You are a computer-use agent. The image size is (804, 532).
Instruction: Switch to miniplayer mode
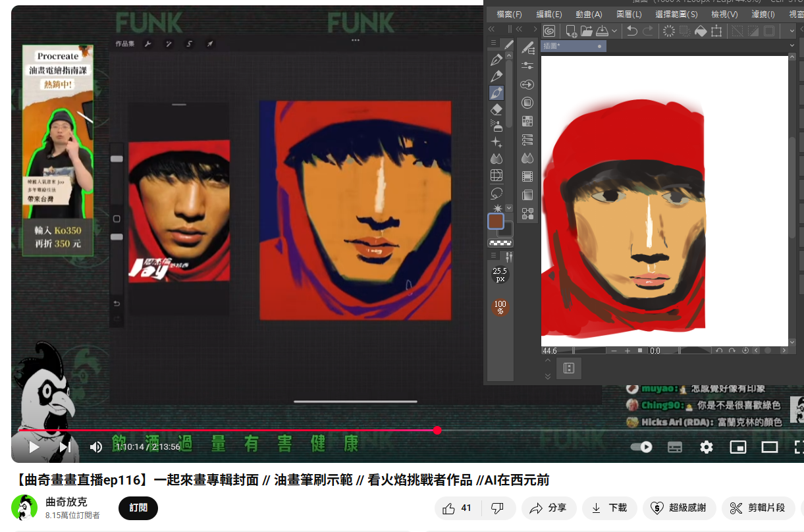pos(738,447)
